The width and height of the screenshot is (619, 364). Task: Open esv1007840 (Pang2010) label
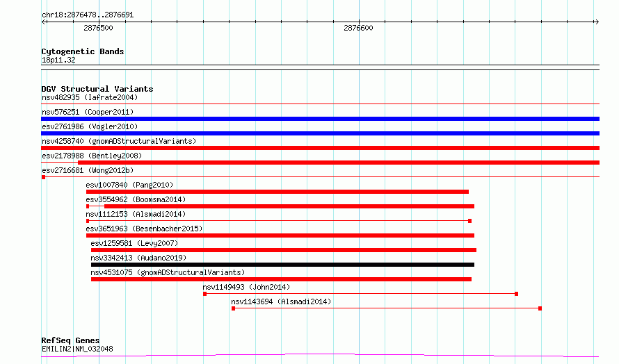pyautogui.click(x=129, y=185)
